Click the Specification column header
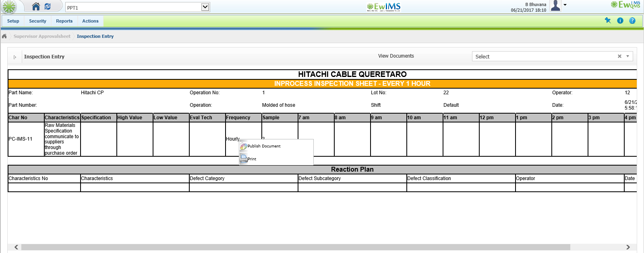Image resolution: width=644 pixels, height=253 pixels. tap(98, 118)
